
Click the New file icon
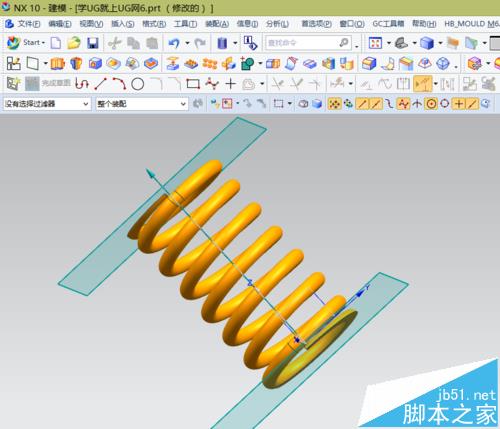point(56,43)
